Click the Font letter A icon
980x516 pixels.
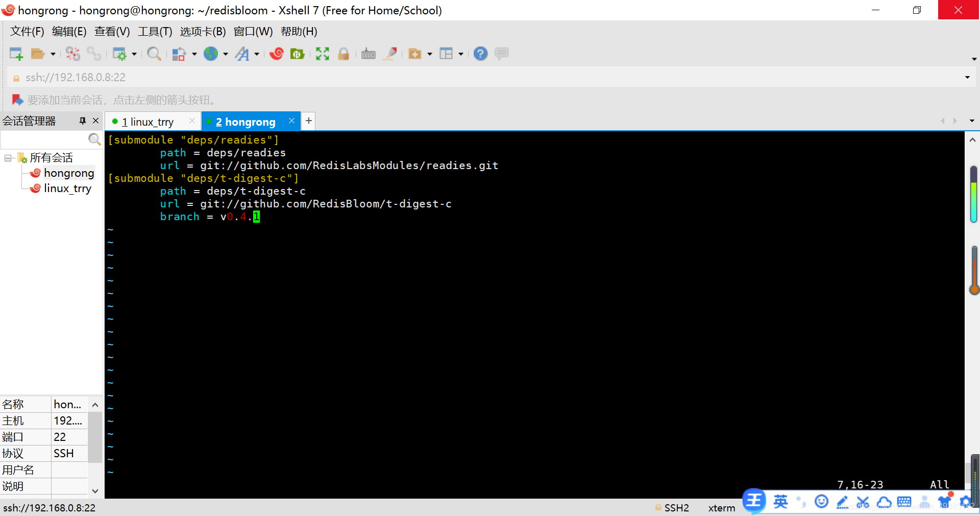tap(242, 54)
